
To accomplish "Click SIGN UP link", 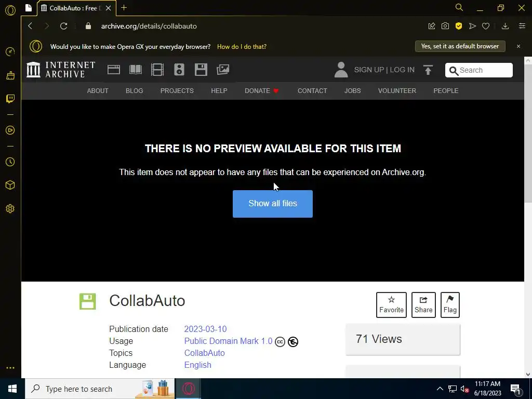I will (369, 70).
